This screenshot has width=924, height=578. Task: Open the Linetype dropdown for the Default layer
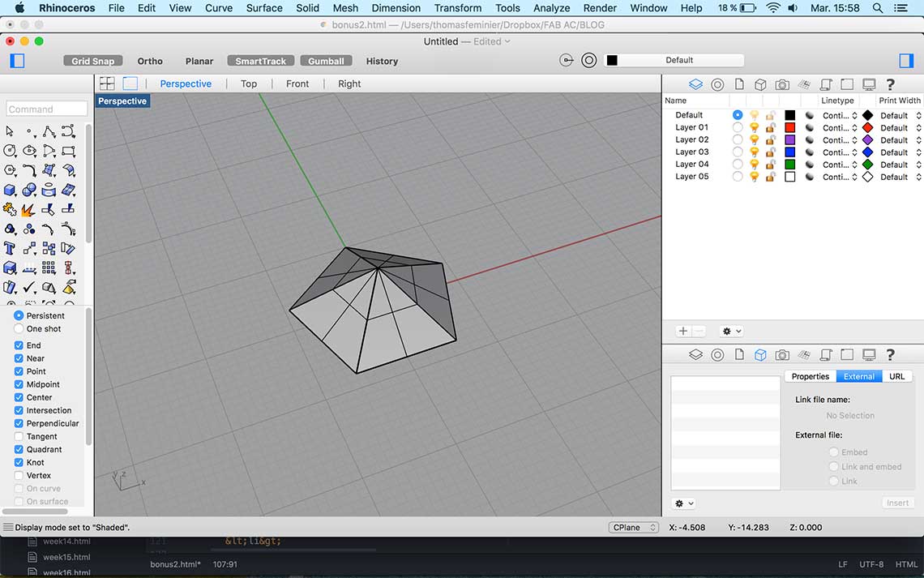click(x=840, y=115)
